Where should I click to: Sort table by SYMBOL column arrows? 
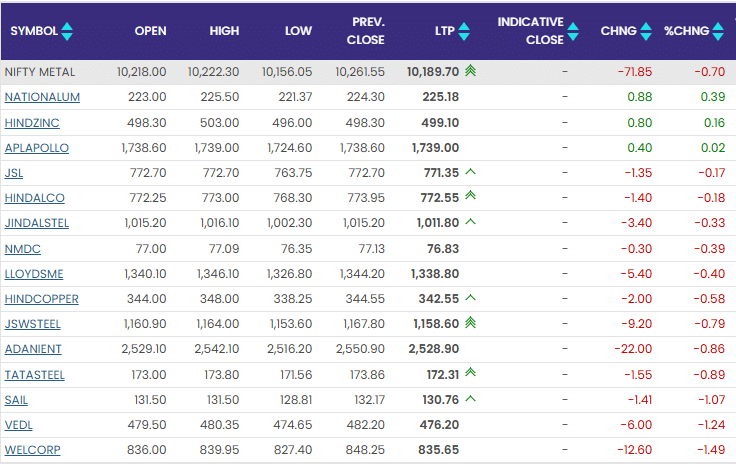[x=67, y=32]
